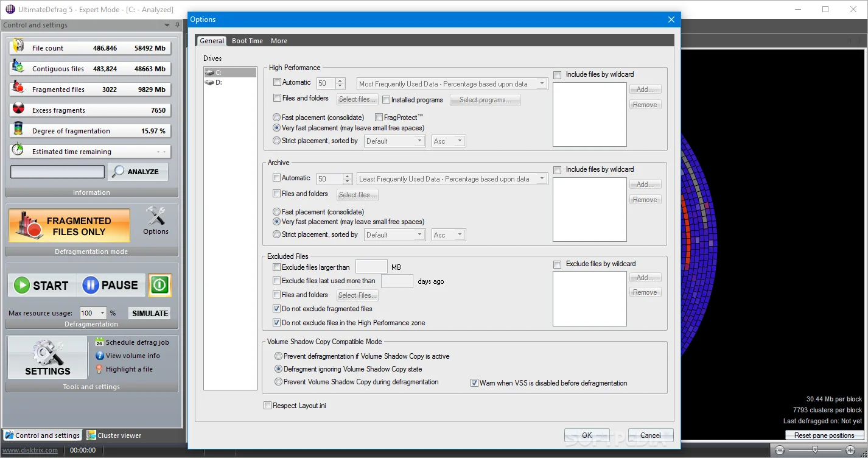Click the Options wrench and screwdriver icon

click(x=156, y=217)
